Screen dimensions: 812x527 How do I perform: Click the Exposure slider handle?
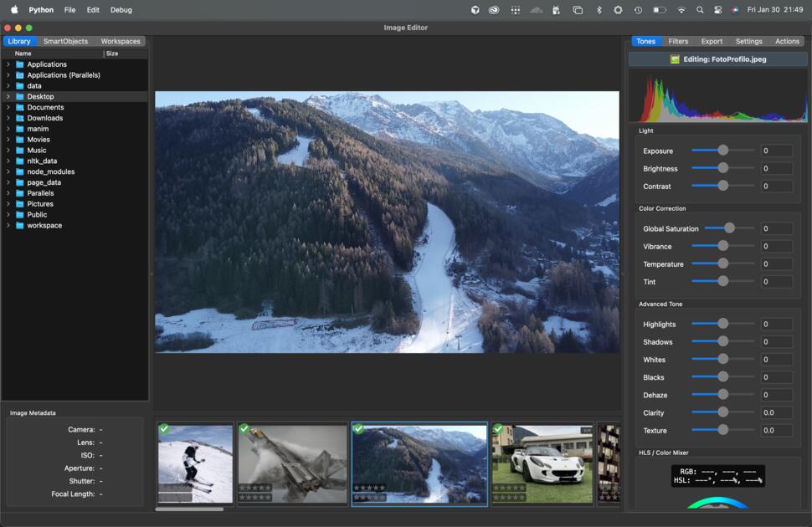[x=723, y=150]
